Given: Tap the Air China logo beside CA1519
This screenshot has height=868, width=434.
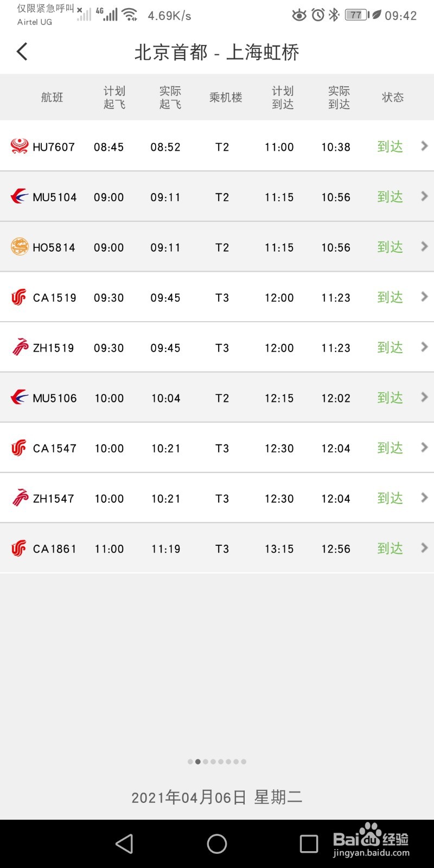Looking at the screenshot, I should pyautogui.click(x=19, y=297).
